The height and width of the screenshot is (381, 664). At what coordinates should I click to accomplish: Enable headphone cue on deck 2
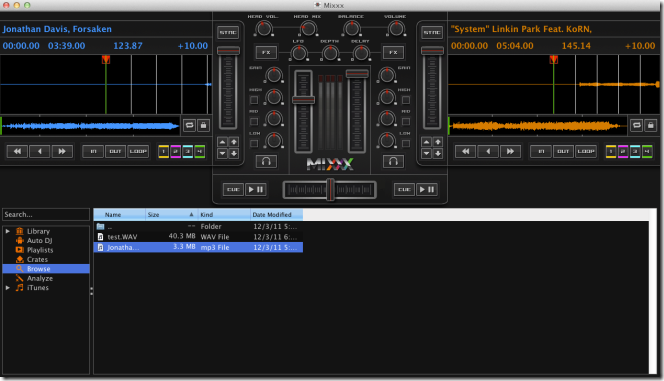point(393,161)
